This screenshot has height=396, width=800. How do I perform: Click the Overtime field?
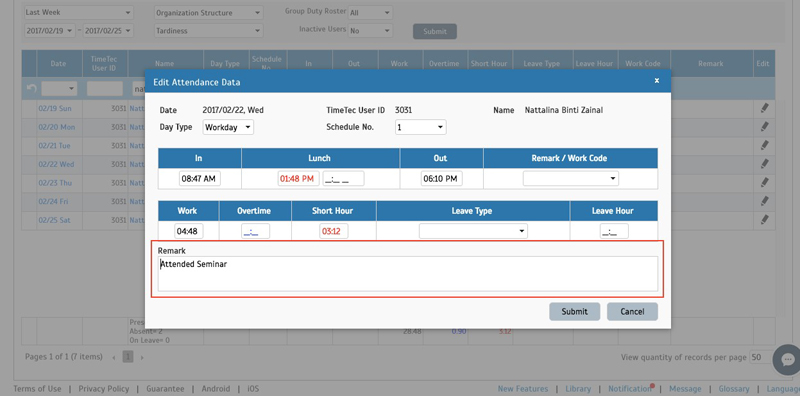click(x=256, y=231)
